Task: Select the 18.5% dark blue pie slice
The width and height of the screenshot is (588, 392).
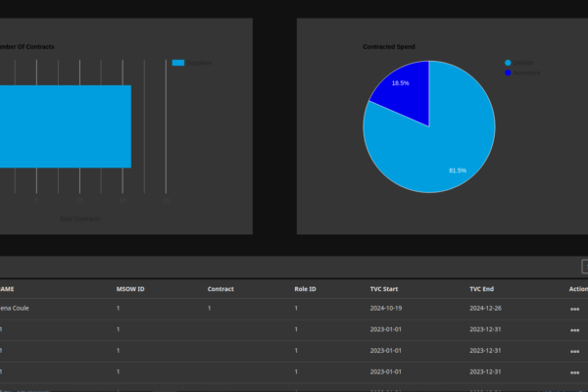Action: (x=406, y=93)
